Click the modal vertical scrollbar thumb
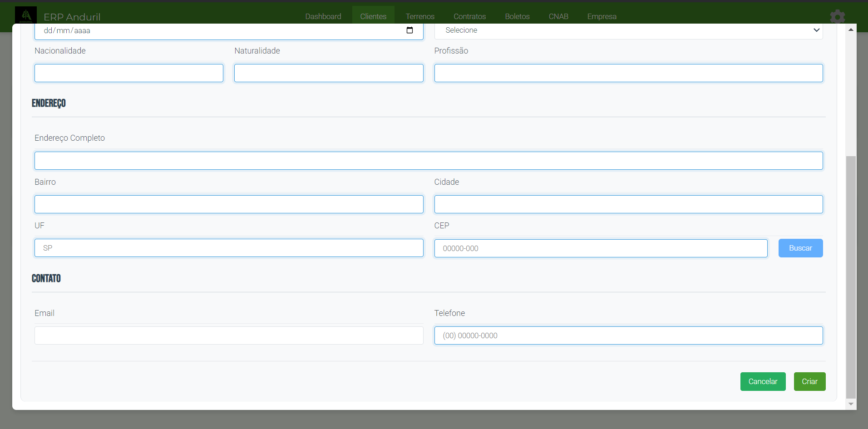This screenshot has height=429, width=868. pos(851,277)
